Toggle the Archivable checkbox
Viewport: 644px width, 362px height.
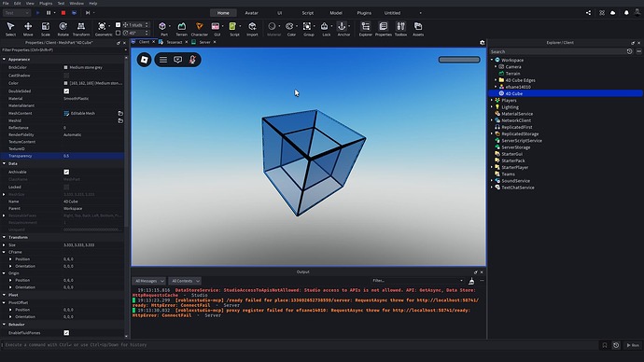[x=66, y=172]
